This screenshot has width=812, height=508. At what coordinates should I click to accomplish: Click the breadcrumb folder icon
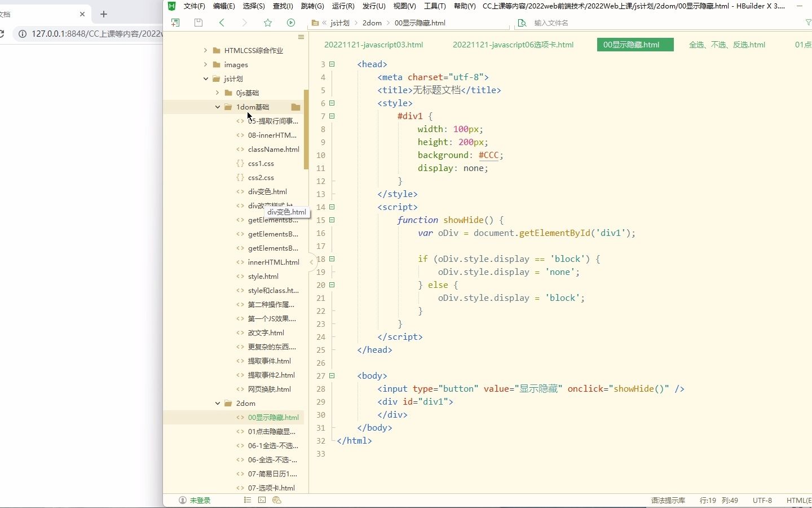(x=315, y=23)
